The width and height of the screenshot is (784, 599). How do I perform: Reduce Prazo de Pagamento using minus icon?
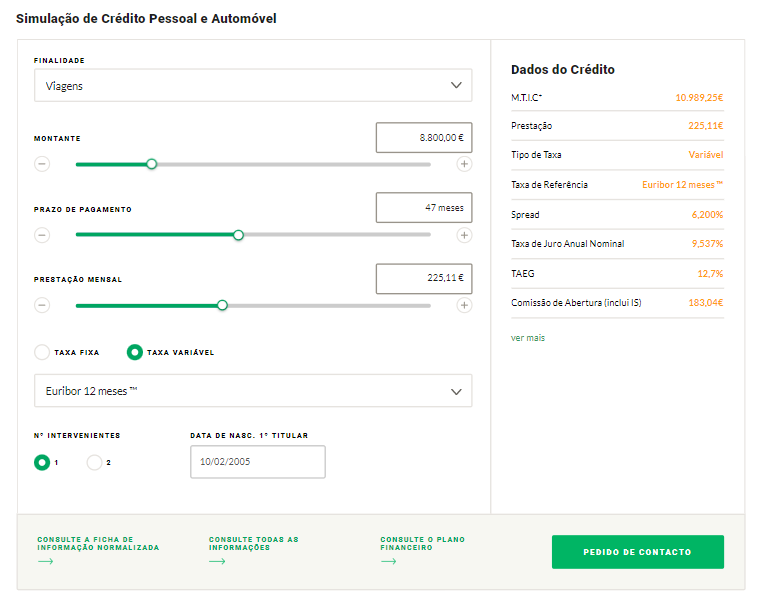click(42, 235)
